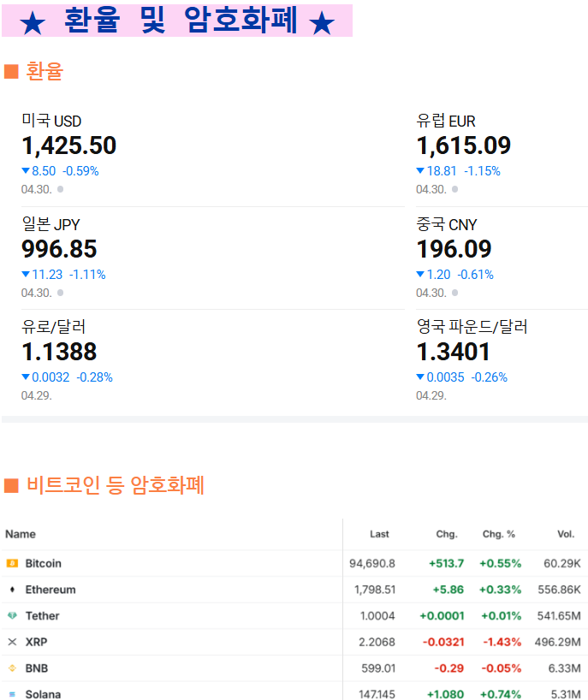Select the 1,615.09 EUR value
This screenshot has width=588, height=700.
point(463,145)
